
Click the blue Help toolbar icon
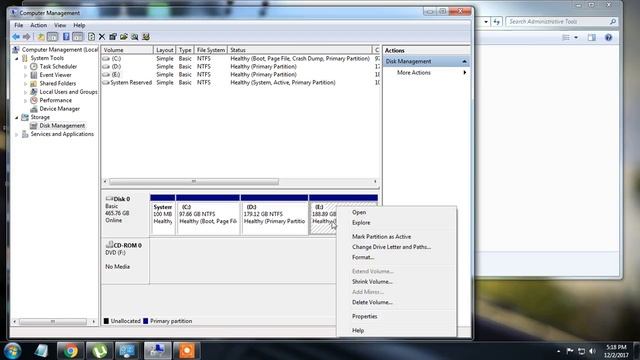66,37
